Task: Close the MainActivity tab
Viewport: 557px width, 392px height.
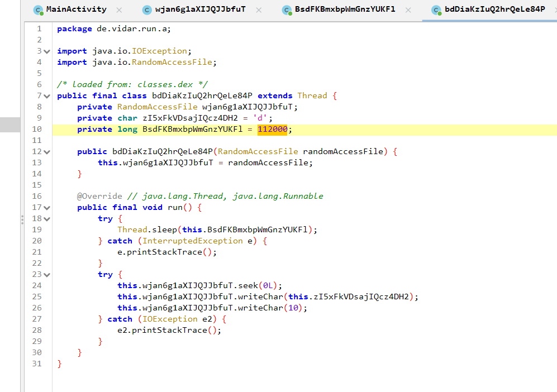Action: 119,10
